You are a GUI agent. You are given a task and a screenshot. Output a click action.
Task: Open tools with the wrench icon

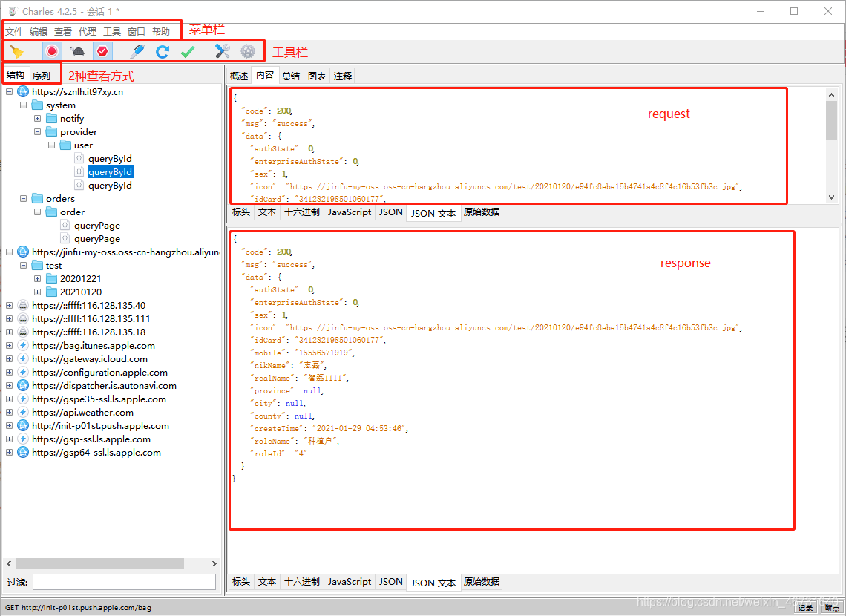[x=223, y=52]
